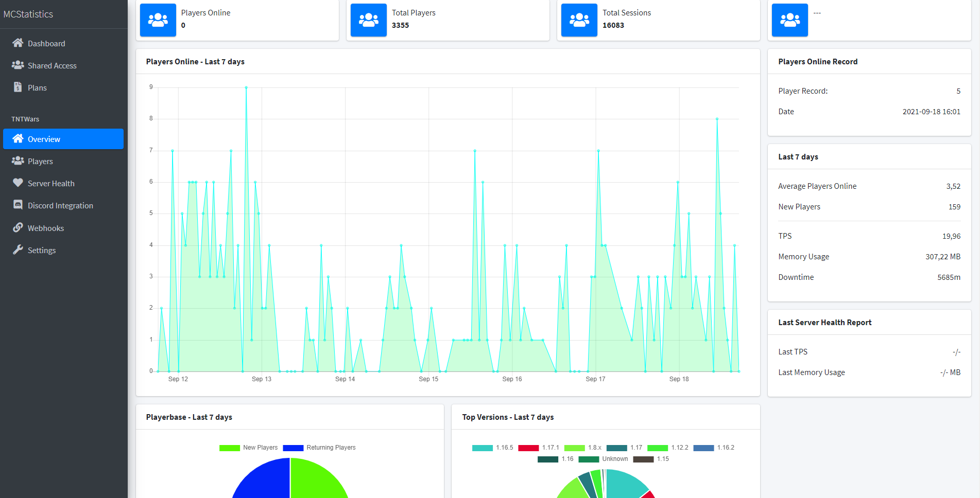Click the MCStatistics brand link
The image size is (980, 498).
27,14
